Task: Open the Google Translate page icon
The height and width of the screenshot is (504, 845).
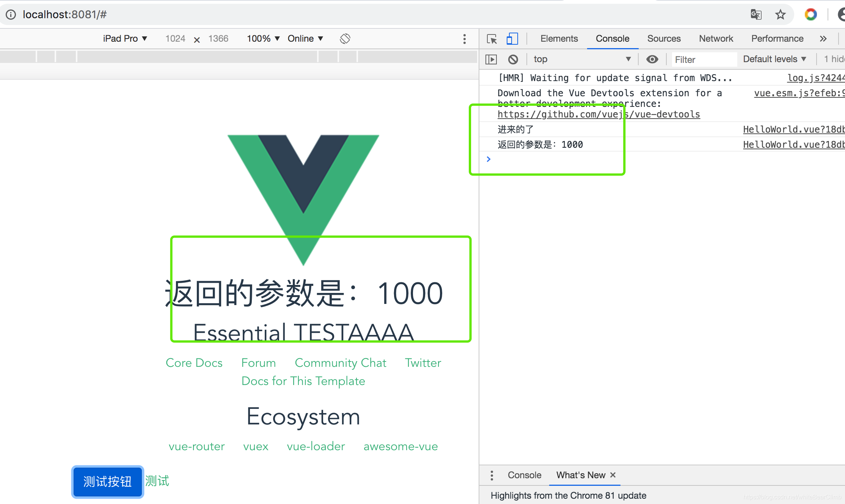Action: (756, 14)
